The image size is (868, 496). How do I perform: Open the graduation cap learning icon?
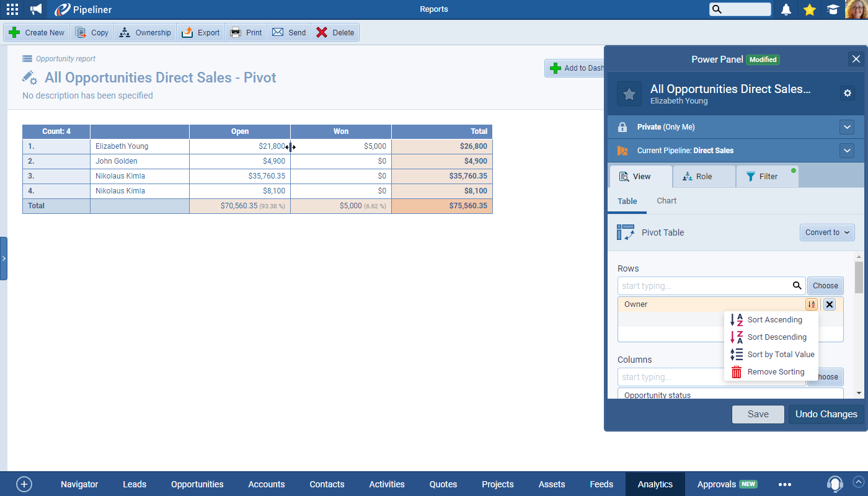point(833,9)
